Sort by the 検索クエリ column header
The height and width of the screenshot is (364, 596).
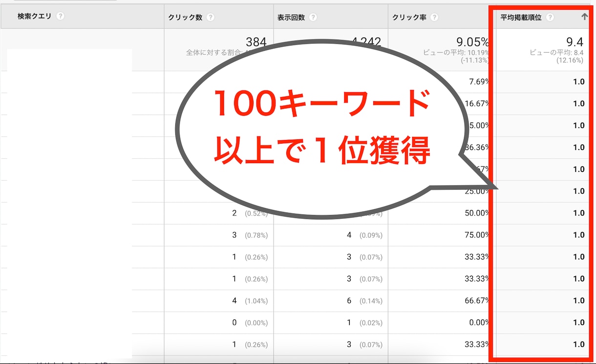(x=34, y=16)
